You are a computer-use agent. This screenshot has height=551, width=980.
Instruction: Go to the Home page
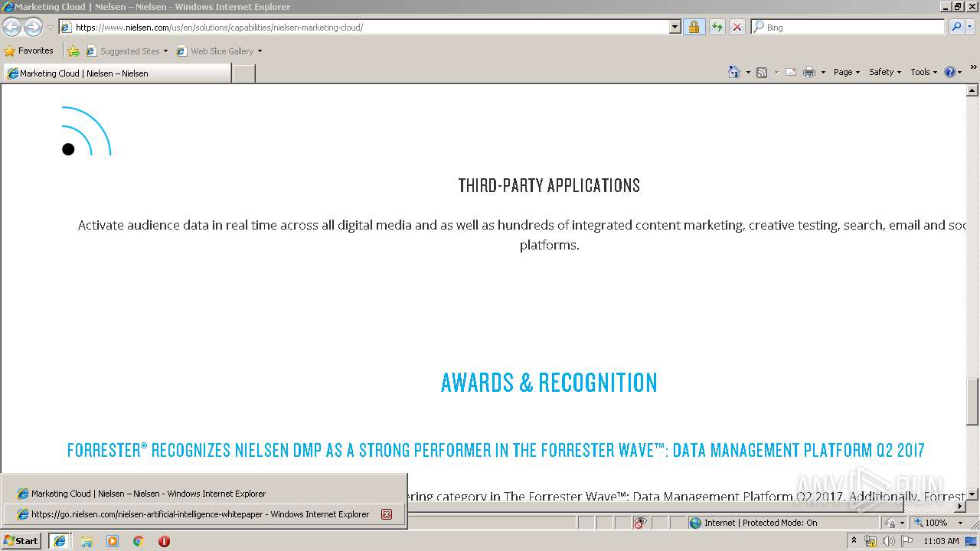(733, 72)
